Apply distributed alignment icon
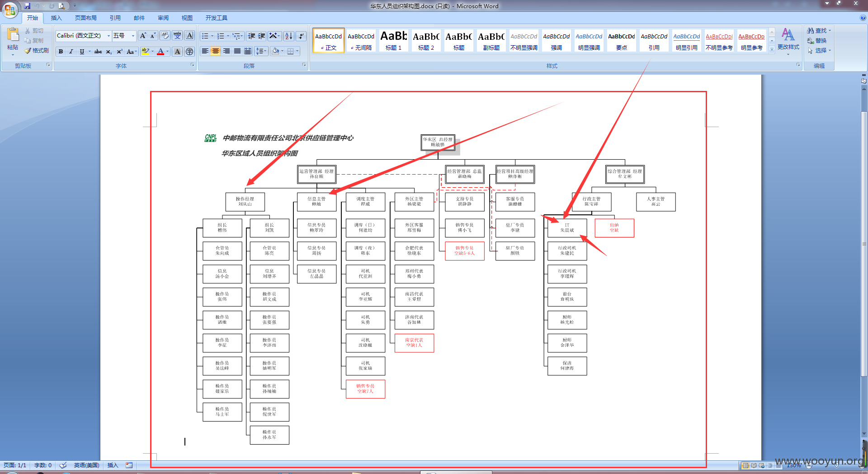The height and width of the screenshot is (474, 868). [248, 51]
